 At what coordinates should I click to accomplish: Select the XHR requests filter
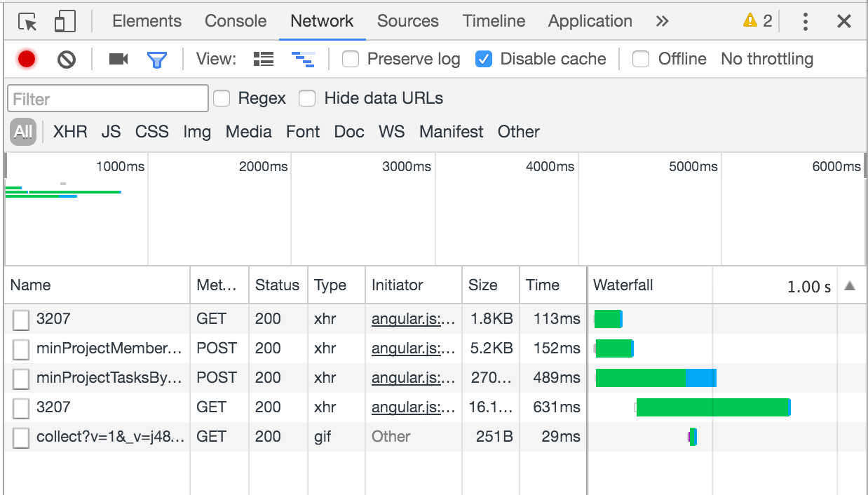click(69, 132)
